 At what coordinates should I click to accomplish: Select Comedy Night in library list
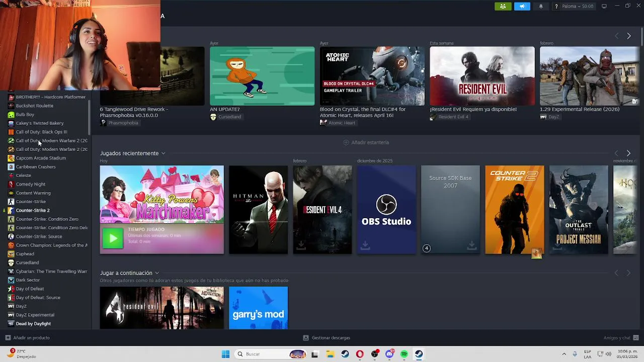coord(30,184)
